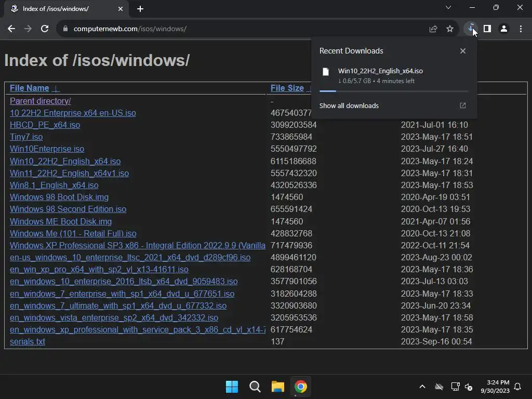Image resolution: width=532 pixels, height=399 pixels.
Task: Download Windows XP Professional SP3 Integral Edition
Action: coord(137,245)
